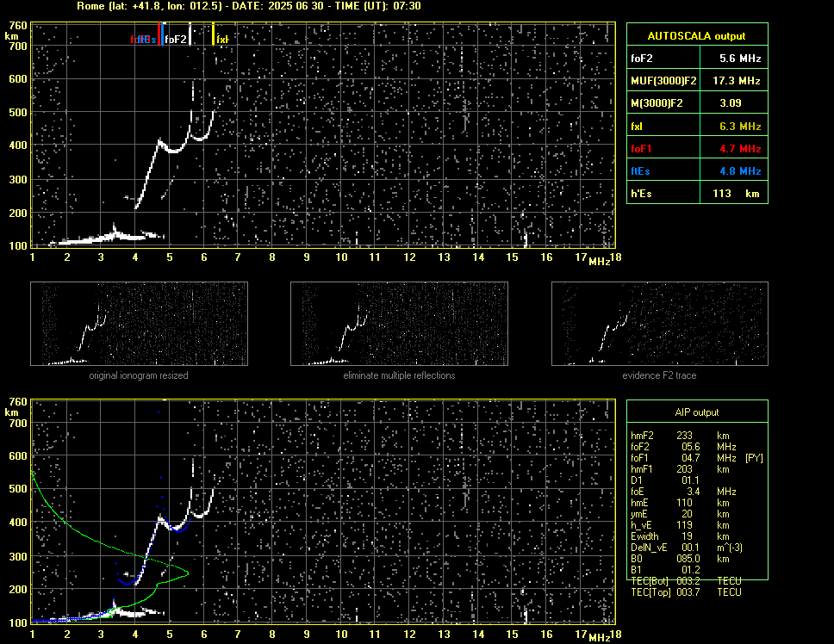Select the hmF1 203 km row
Screen dimensions: 834x644
pyautogui.click(x=681, y=469)
